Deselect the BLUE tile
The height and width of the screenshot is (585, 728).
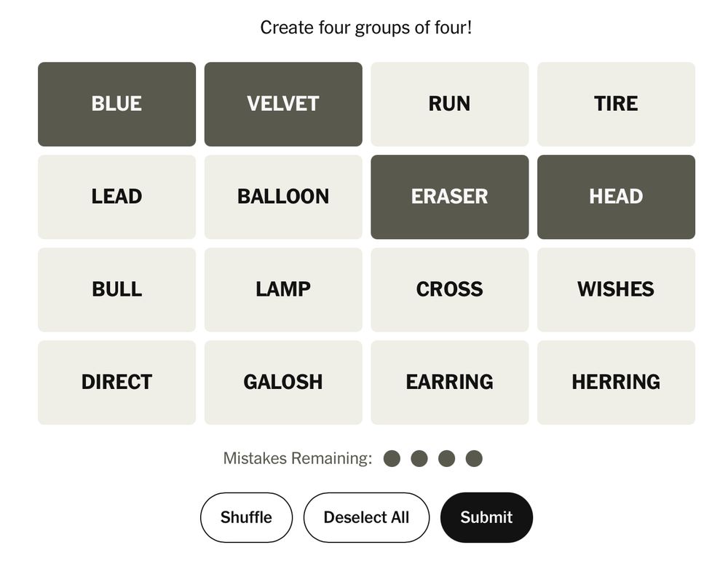[116, 103]
